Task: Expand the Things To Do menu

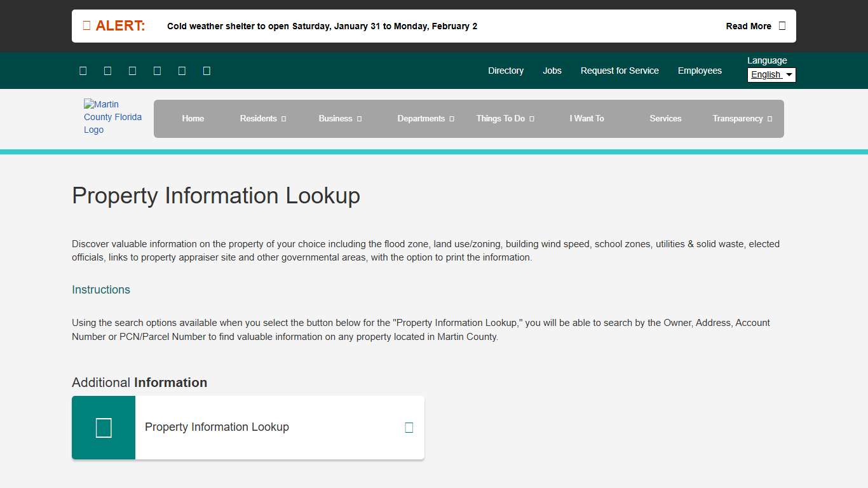Action: 505,119
